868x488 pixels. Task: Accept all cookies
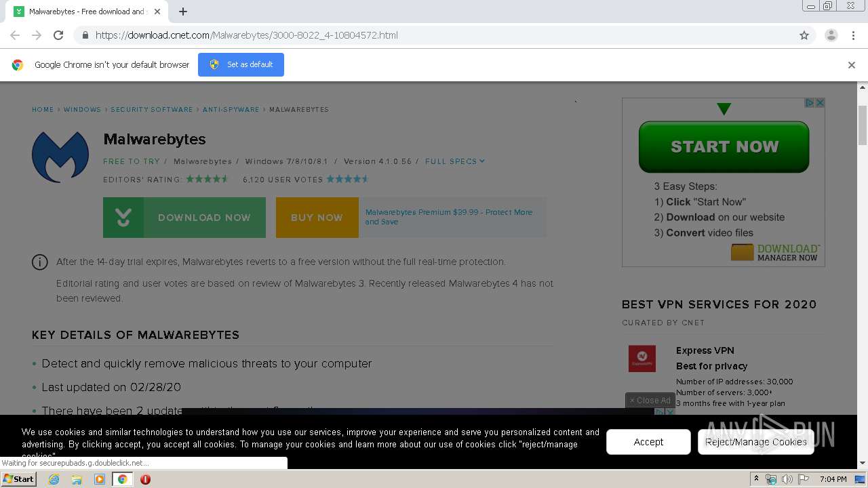[648, 442]
